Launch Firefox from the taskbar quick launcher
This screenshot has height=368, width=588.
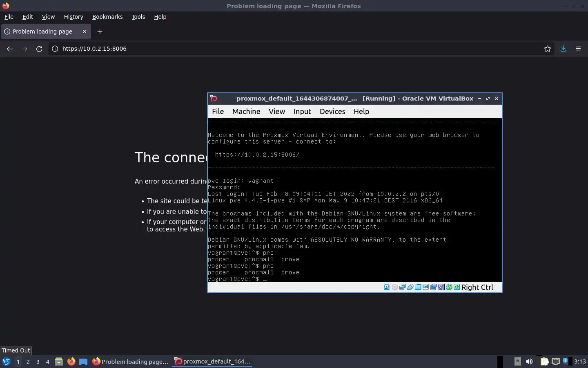[x=71, y=361]
